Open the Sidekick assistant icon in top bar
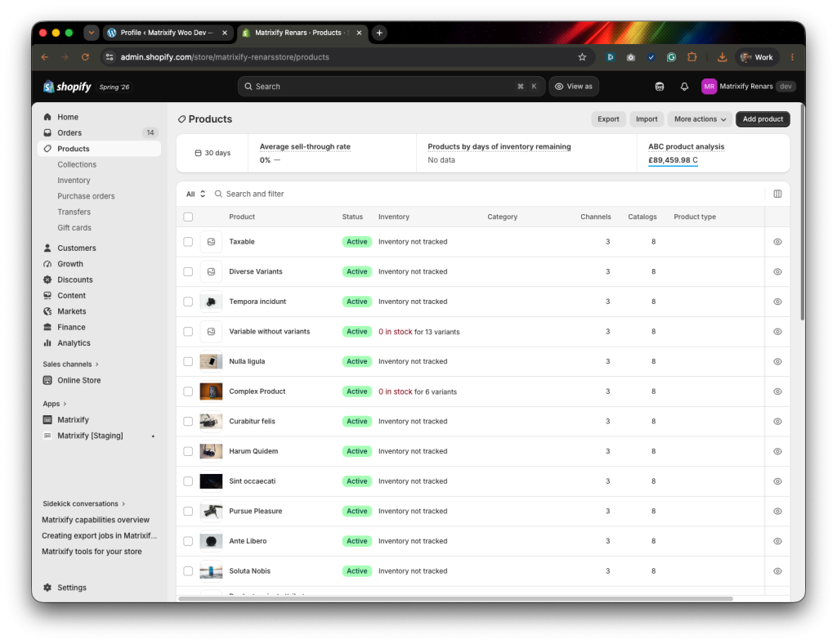 point(660,87)
